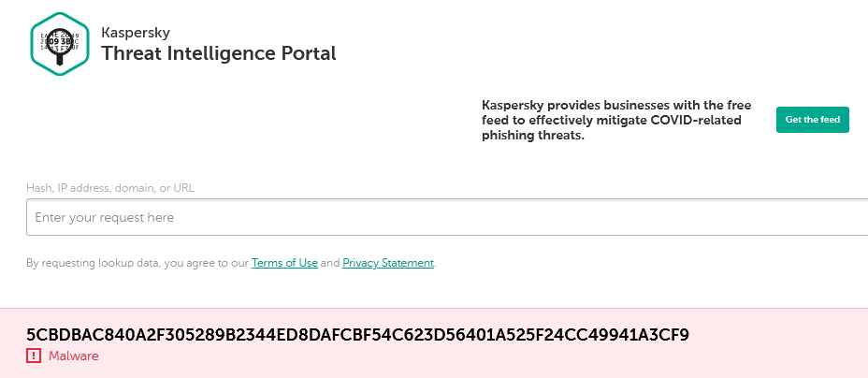Click the Threat Intelligence Portal title
The height and width of the screenshot is (378, 868).
pos(218,53)
